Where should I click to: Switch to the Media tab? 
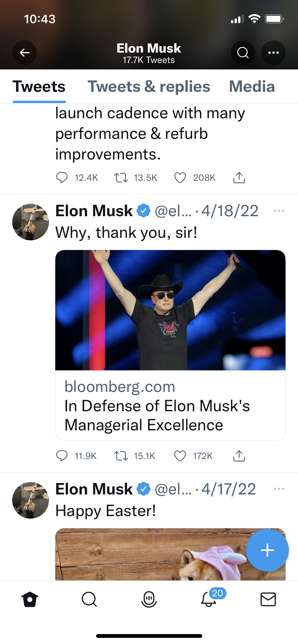(x=252, y=86)
